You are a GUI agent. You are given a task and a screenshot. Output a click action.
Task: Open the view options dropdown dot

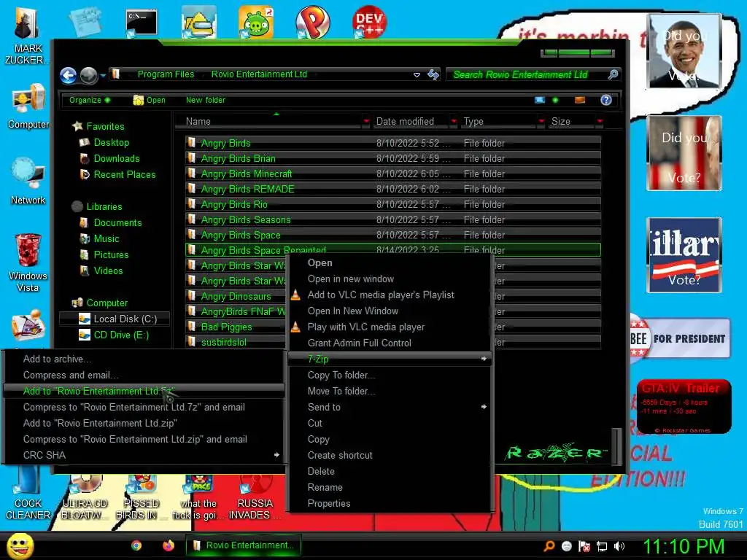click(555, 100)
